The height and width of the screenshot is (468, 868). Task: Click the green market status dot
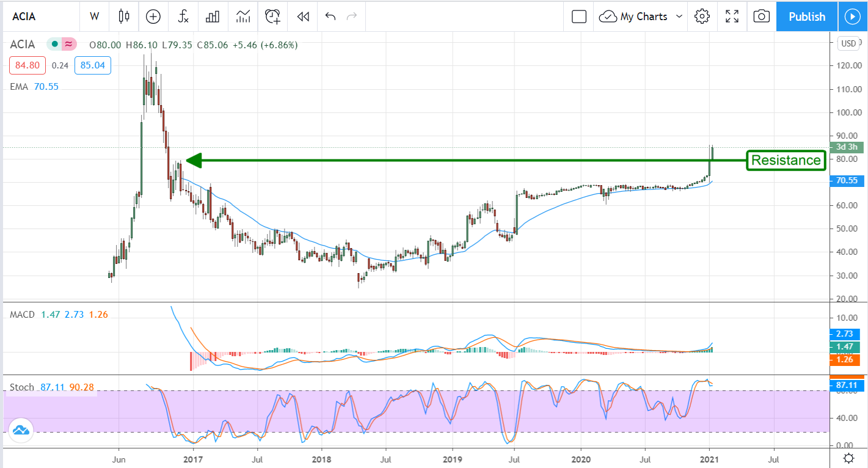tap(56, 45)
